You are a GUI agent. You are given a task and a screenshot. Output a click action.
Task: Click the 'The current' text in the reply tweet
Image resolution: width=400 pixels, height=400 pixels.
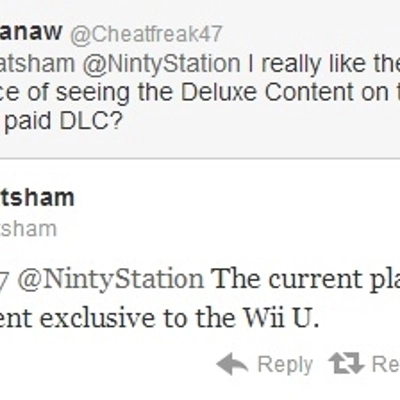[x=287, y=279]
